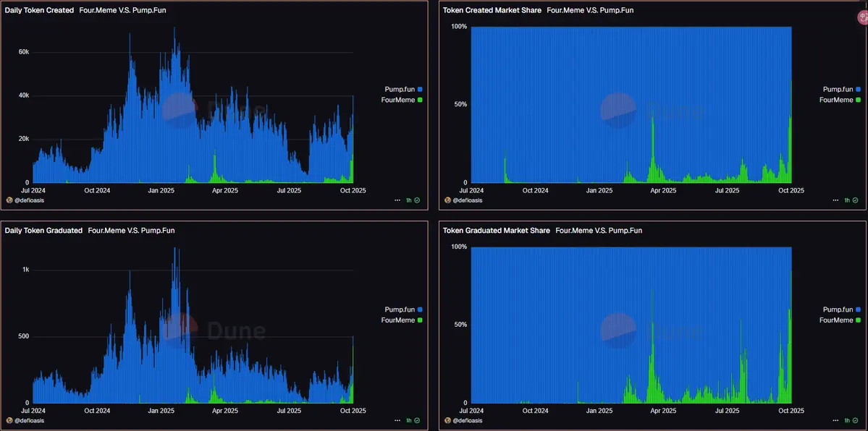Click green checkmark in Token Graduated Market Share panel

(855, 420)
